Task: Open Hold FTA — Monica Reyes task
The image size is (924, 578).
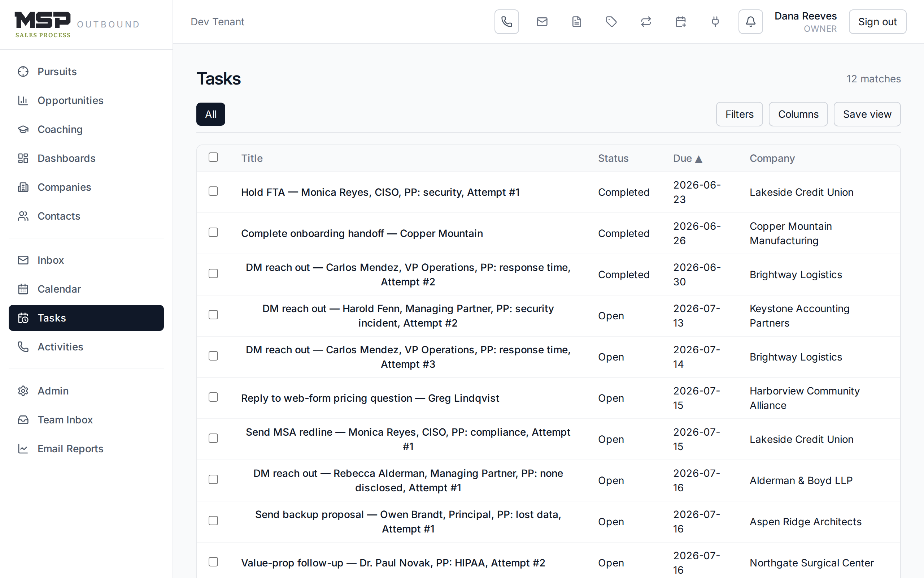Action: coord(380,192)
